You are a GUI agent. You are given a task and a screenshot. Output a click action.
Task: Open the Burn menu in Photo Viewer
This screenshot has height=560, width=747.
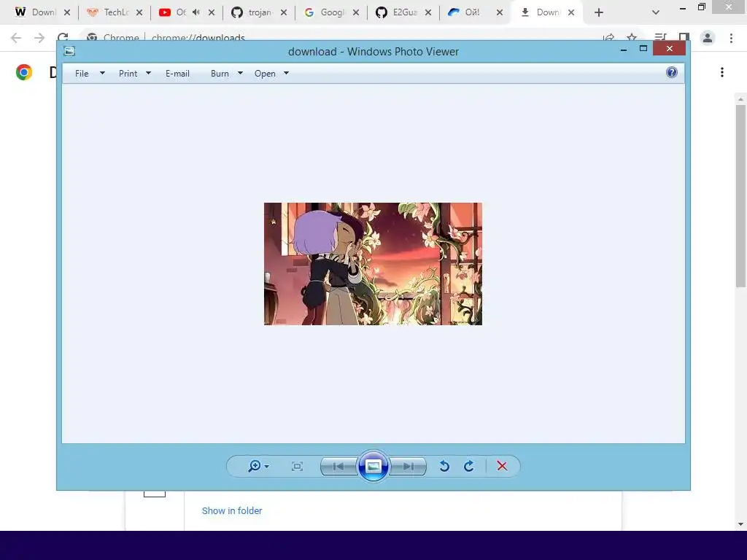click(220, 74)
